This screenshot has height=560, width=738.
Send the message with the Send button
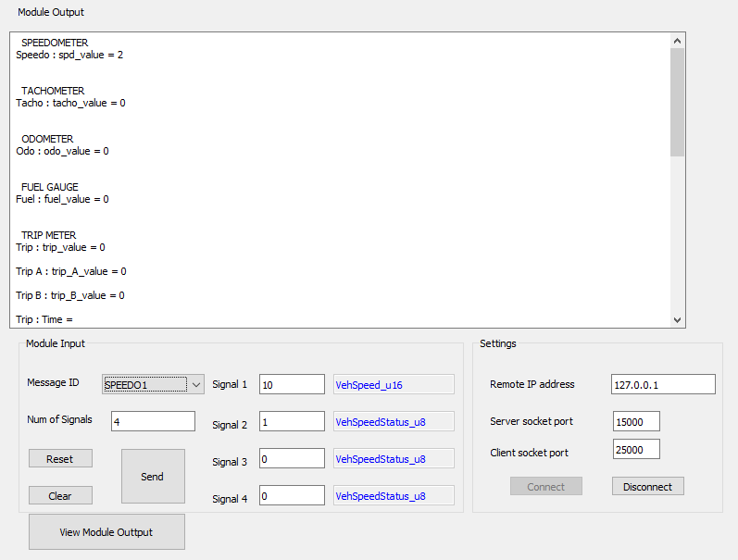click(153, 477)
